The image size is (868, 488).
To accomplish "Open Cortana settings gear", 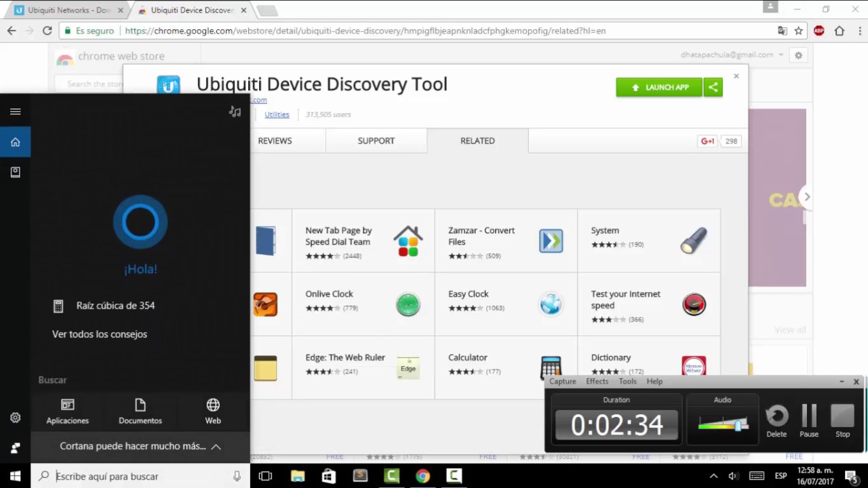I will (15, 418).
